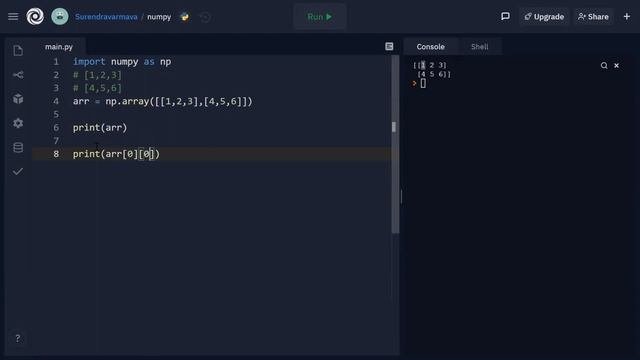Click the comment # [1,2,3] line
The height and width of the screenshot is (360, 640).
(x=97, y=75)
